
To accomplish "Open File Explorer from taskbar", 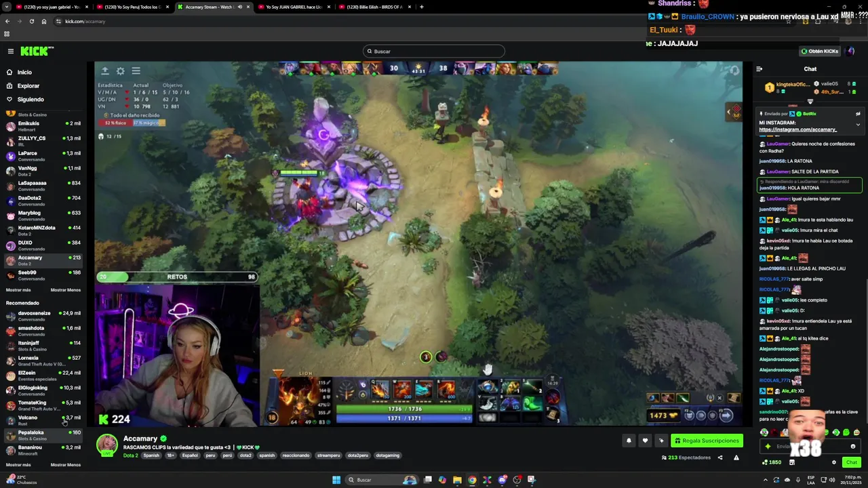I will click(x=457, y=480).
